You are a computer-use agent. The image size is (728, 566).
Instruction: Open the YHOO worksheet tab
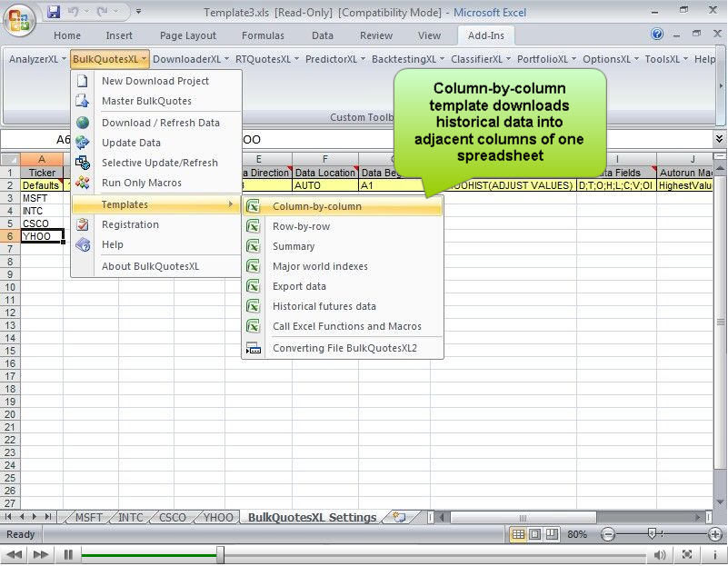(218, 517)
